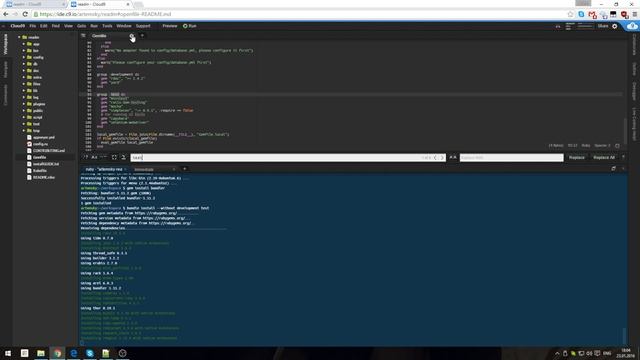Click the config.ru file icon

tap(29, 144)
